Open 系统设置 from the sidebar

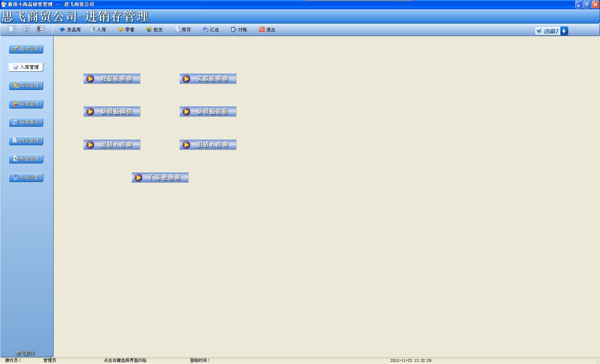pyautogui.click(x=26, y=177)
